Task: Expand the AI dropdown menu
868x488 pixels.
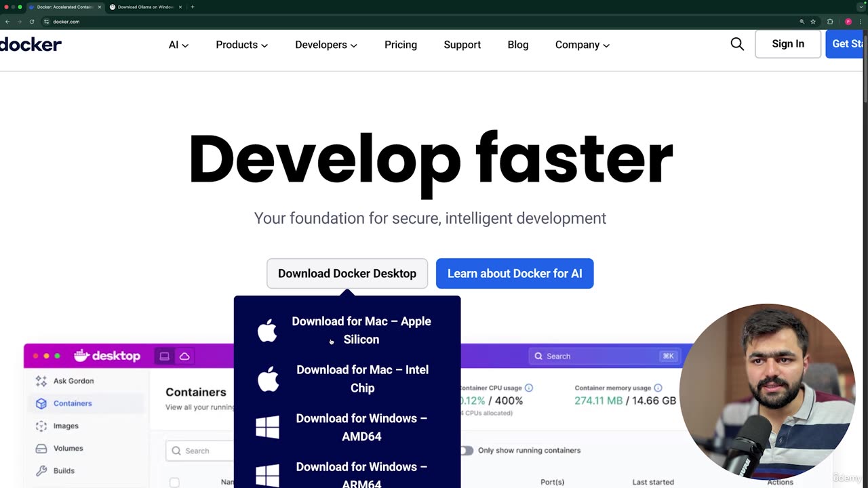Action: coord(178,45)
